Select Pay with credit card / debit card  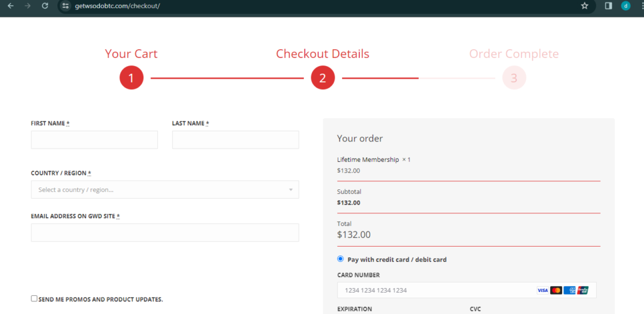tap(341, 259)
